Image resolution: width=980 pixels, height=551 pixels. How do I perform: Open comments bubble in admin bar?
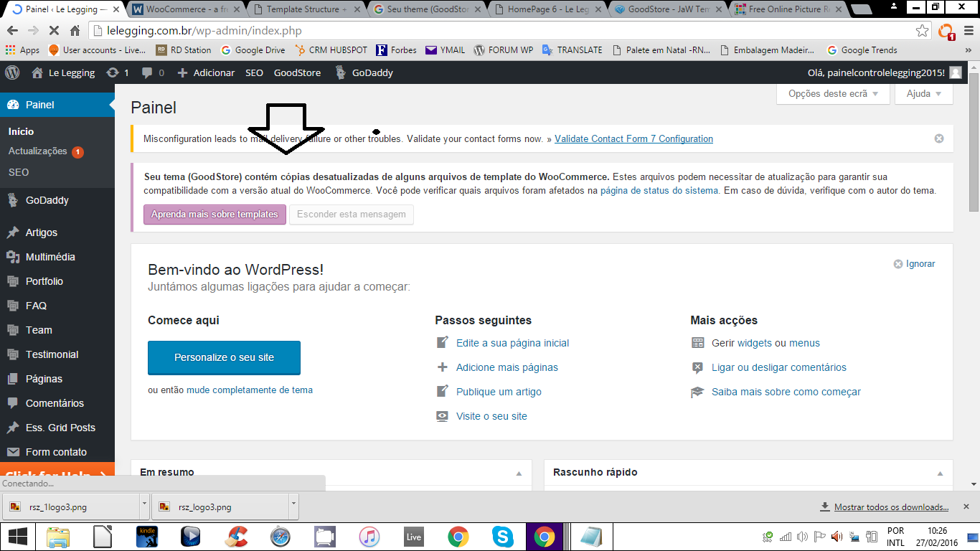[x=153, y=72]
